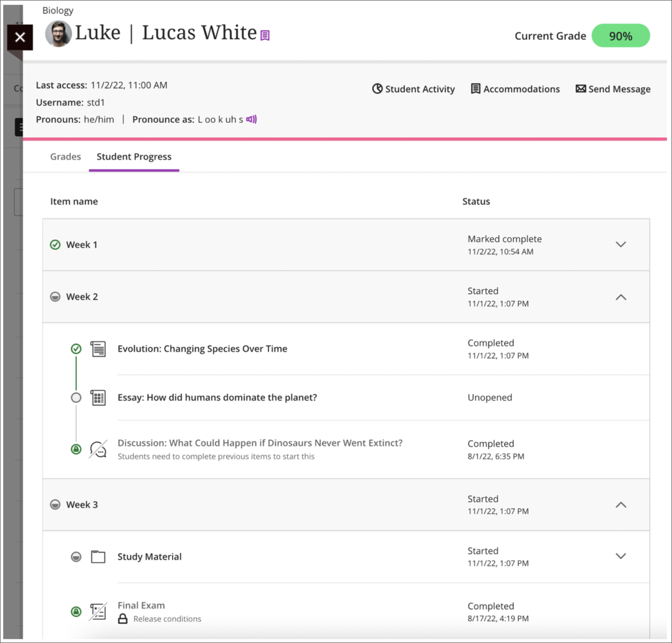Open Student Activity report
Image resolution: width=672 pixels, height=643 pixels.
[x=413, y=89]
